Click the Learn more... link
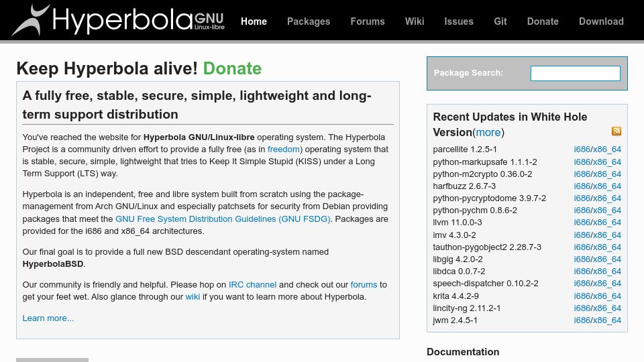This screenshot has width=644, height=362. tap(48, 318)
